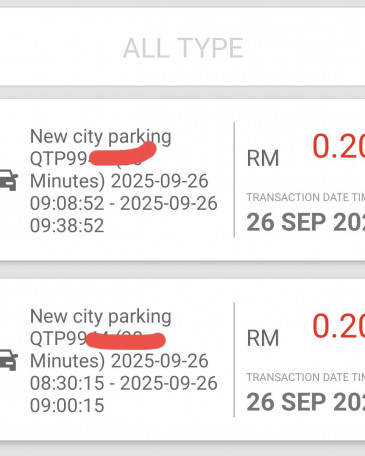
Task: Select the car icon of 09:08:52 transaction
Action: tap(8, 180)
